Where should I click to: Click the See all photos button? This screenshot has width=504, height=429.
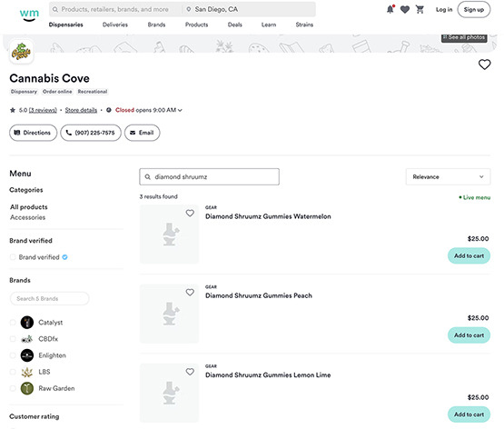click(x=464, y=37)
